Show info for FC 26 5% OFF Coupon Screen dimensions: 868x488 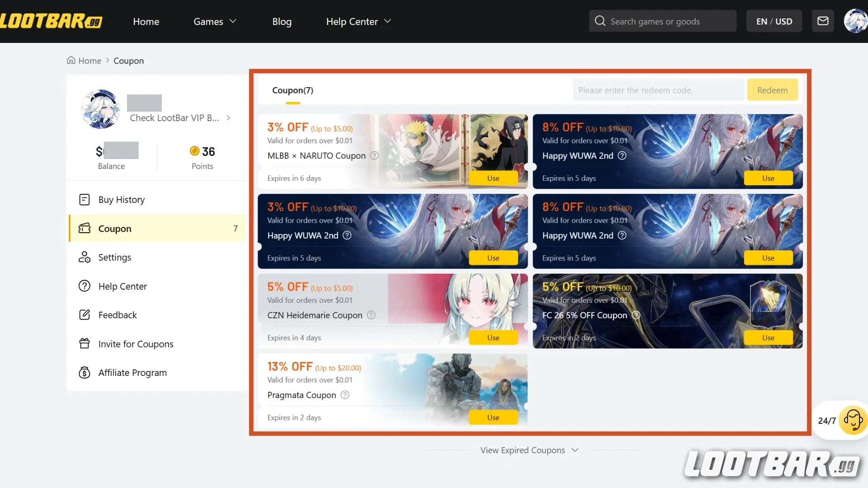pyautogui.click(x=636, y=315)
